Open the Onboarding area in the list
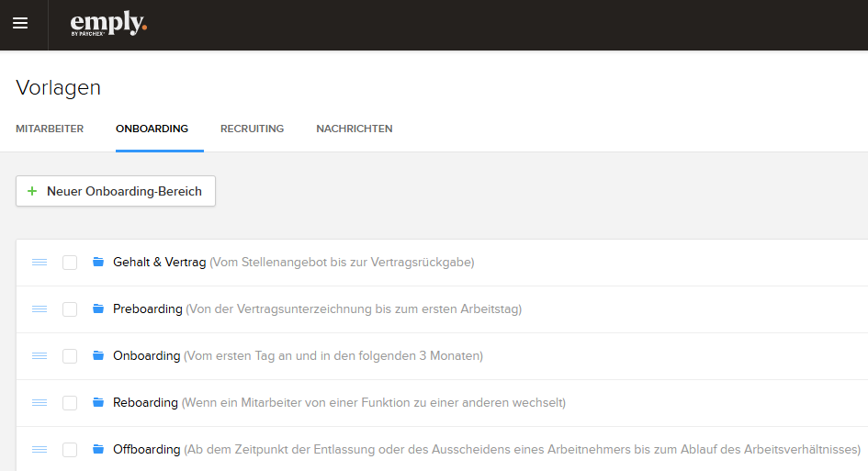The width and height of the screenshot is (868, 471). point(147,355)
